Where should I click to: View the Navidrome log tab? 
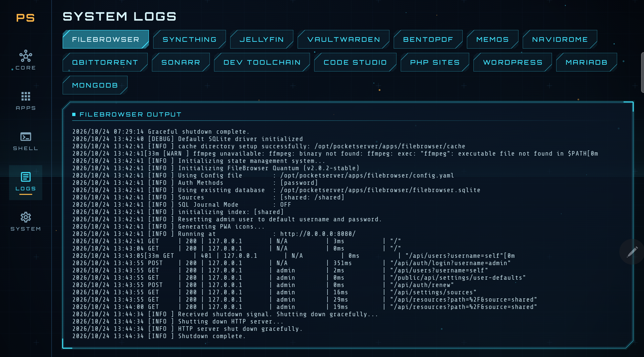[x=560, y=39]
